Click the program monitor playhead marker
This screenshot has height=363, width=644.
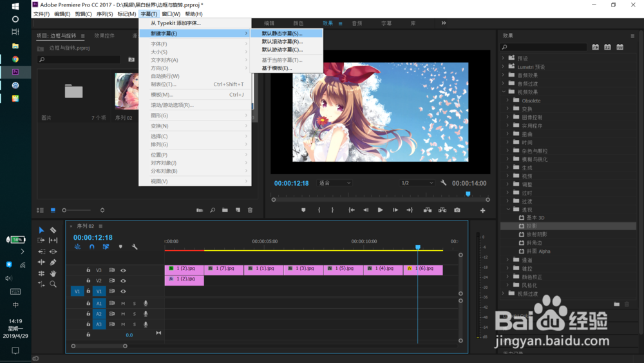(x=468, y=193)
